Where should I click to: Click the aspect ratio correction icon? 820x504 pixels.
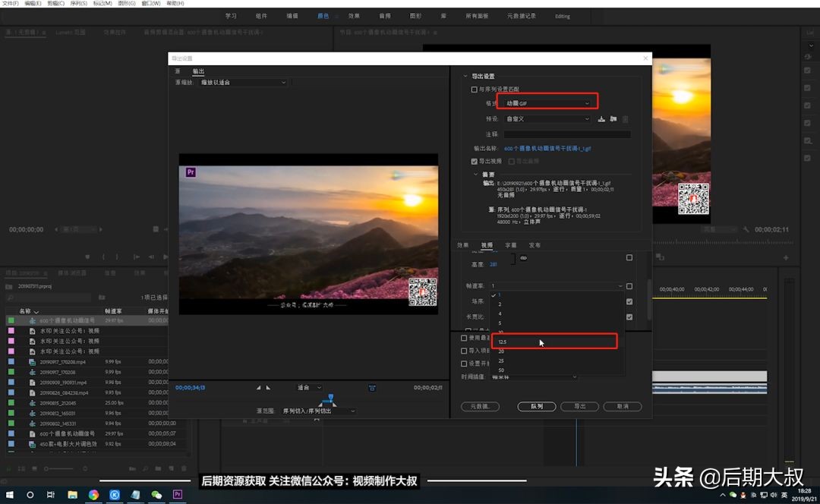tap(372, 388)
